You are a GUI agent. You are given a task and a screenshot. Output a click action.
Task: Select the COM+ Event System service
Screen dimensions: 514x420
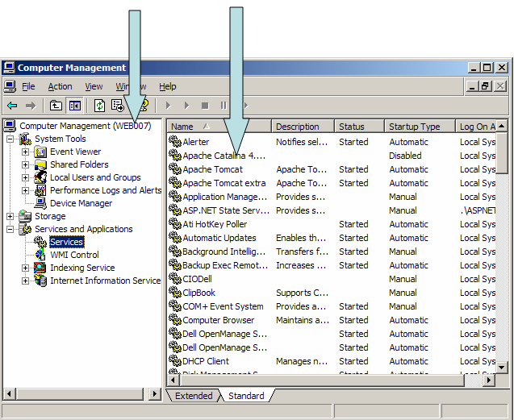[223, 306]
